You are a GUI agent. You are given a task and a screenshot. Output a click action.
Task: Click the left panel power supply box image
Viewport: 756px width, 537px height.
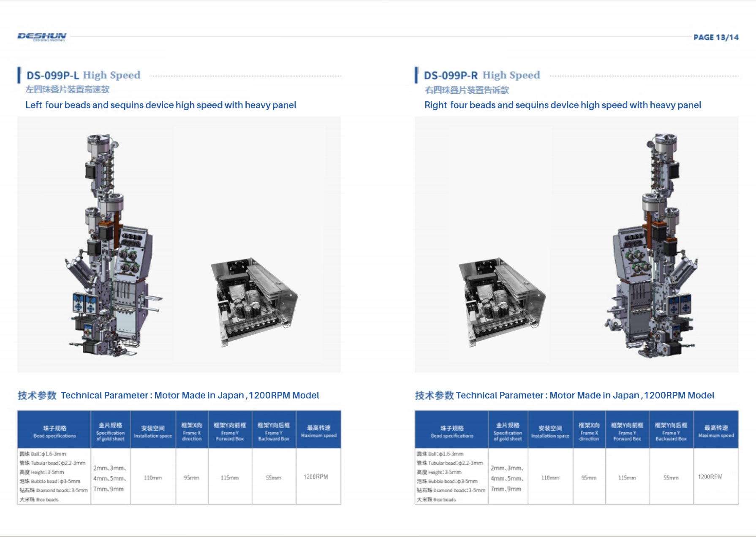pyautogui.click(x=254, y=302)
